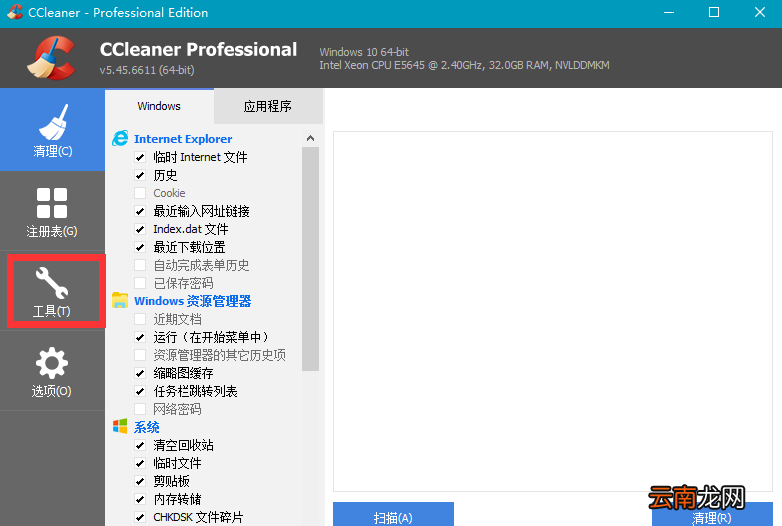Minimize the CCleaner window
782x526 pixels.
pyautogui.click(x=669, y=12)
